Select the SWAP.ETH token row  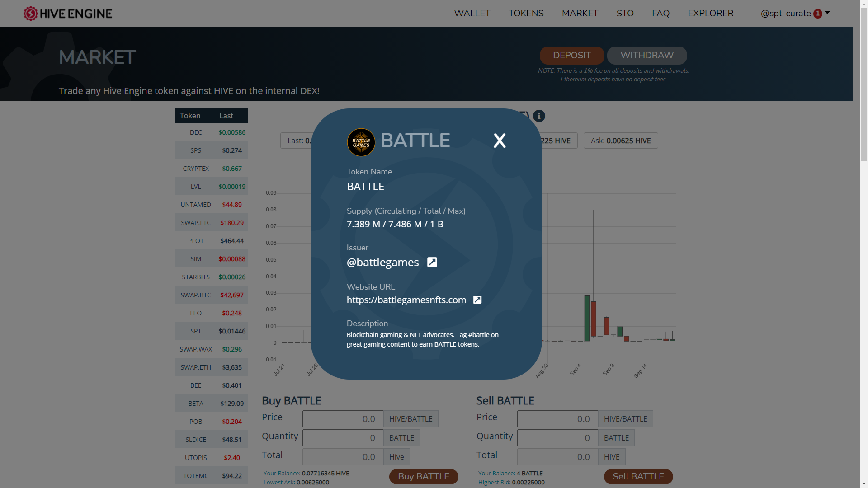(x=212, y=367)
